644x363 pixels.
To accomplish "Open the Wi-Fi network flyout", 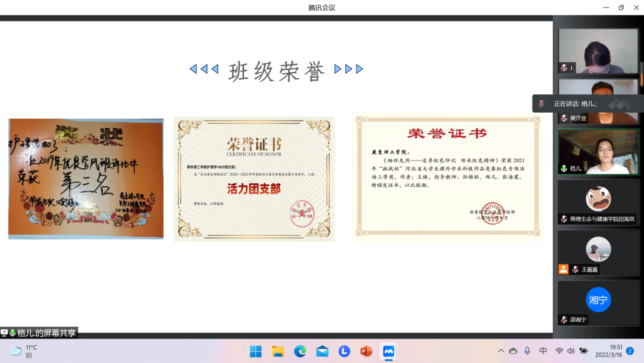I will [559, 351].
